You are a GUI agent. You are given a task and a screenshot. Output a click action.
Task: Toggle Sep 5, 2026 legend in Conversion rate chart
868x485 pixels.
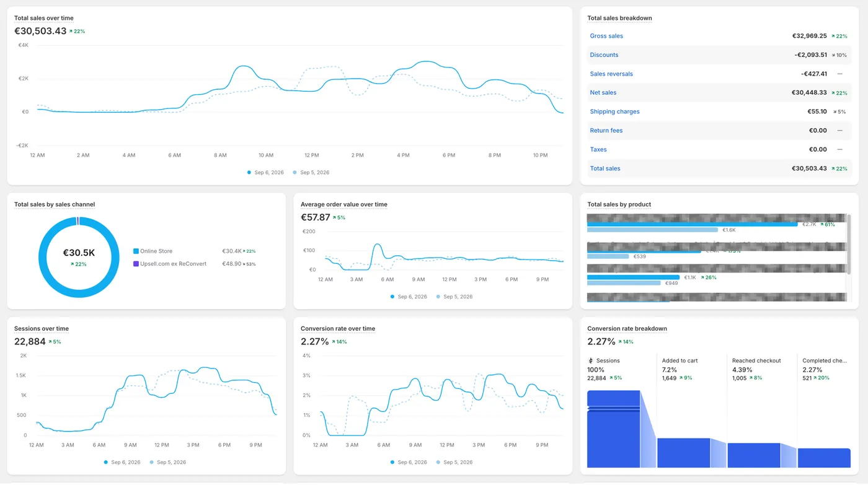(454, 462)
